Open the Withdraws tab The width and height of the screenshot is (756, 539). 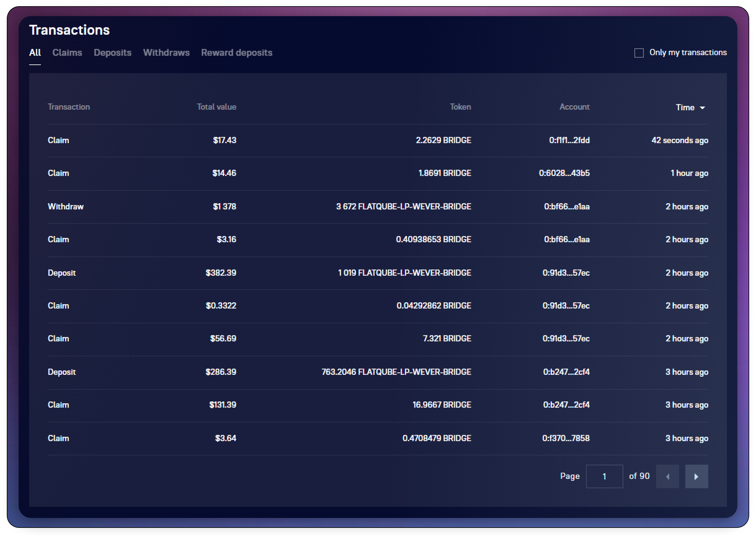click(166, 52)
